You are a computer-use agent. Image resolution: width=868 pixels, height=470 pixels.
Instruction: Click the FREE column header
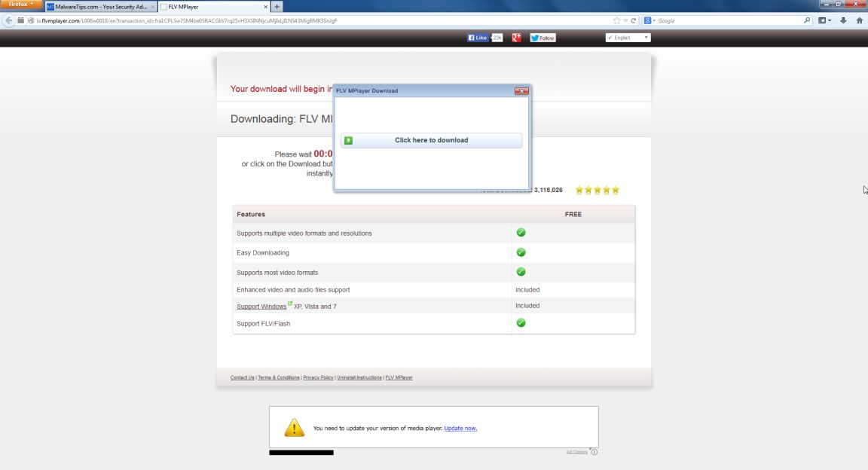tap(573, 214)
